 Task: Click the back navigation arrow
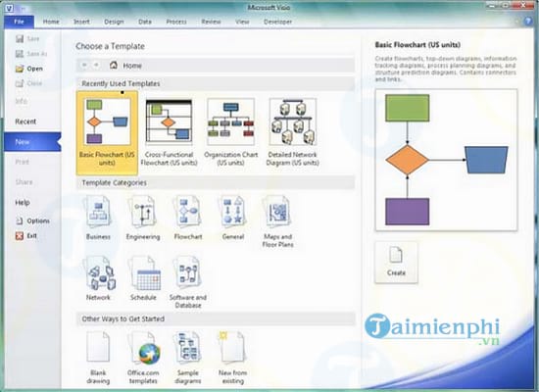click(84, 65)
